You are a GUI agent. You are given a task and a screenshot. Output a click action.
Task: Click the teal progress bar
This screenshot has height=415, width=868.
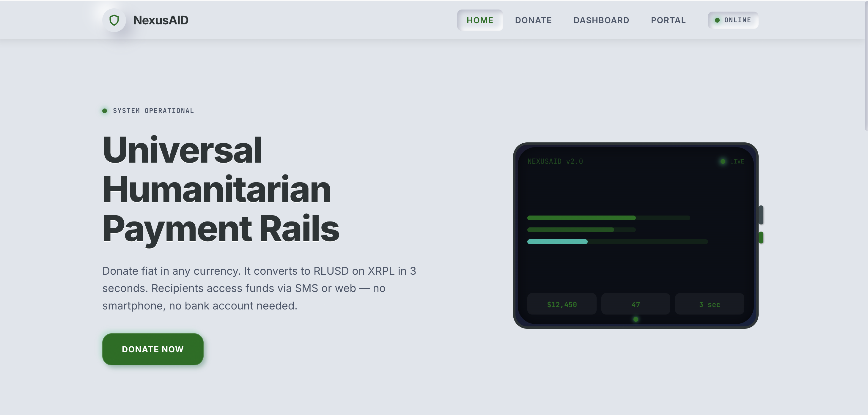557,241
